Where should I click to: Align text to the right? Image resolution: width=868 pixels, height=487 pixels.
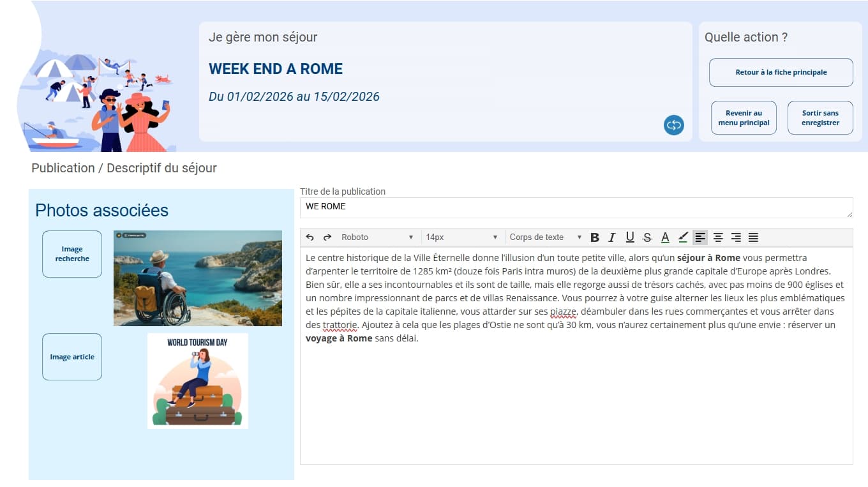tap(736, 237)
